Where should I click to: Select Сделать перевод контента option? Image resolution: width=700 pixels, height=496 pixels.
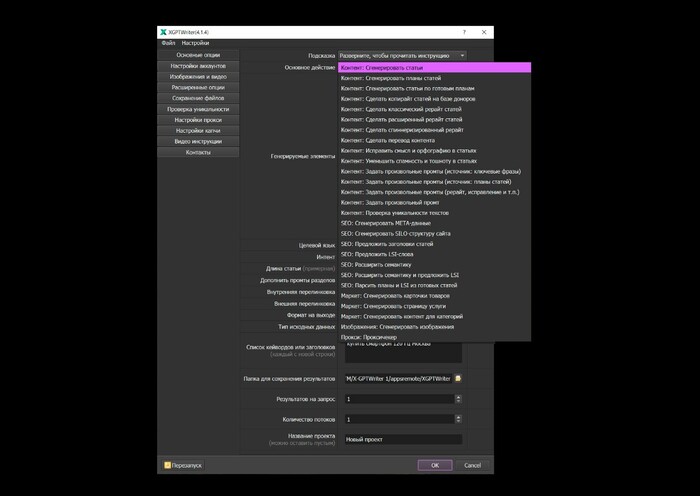(x=434, y=140)
